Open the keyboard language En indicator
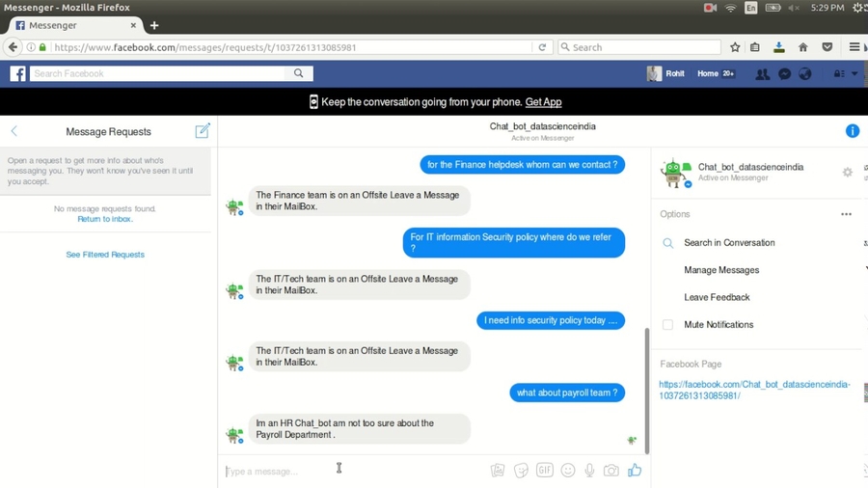The image size is (868, 488). click(x=750, y=8)
